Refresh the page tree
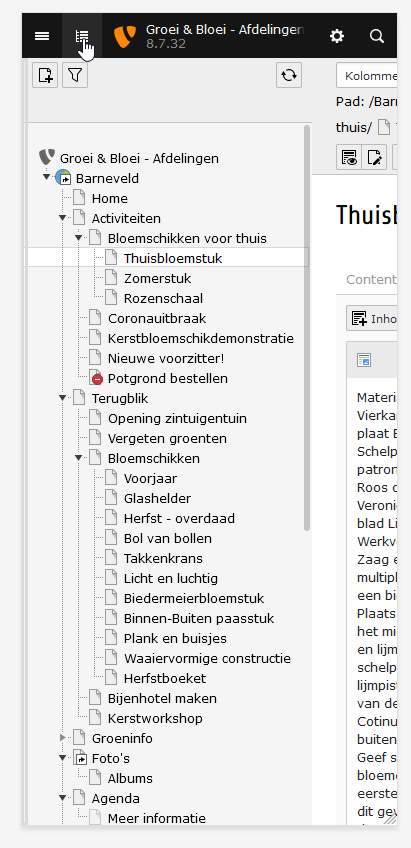The image size is (411, 848). click(x=289, y=75)
